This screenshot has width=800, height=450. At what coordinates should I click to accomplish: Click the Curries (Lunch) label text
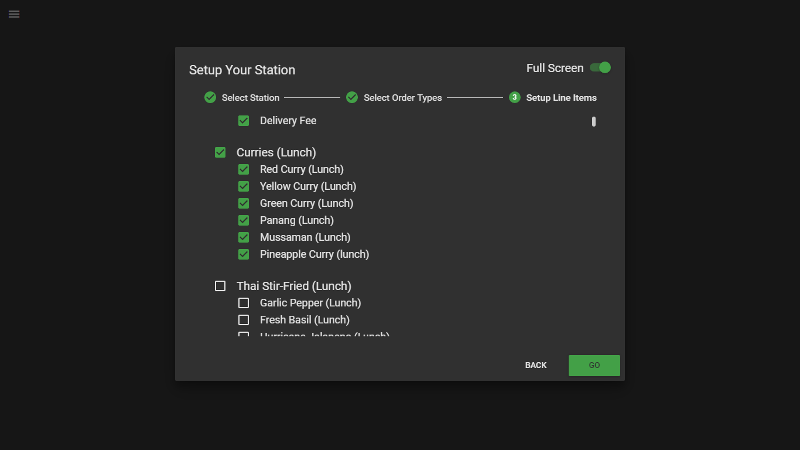pos(276,153)
